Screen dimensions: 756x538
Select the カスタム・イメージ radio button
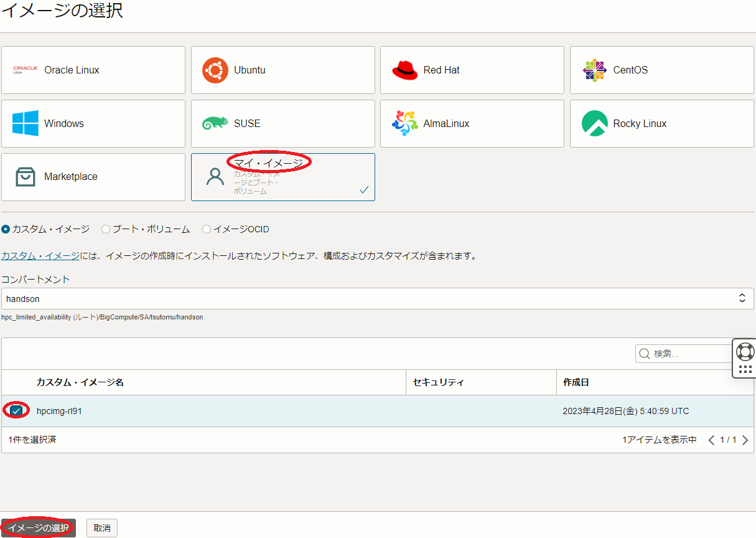(6, 229)
